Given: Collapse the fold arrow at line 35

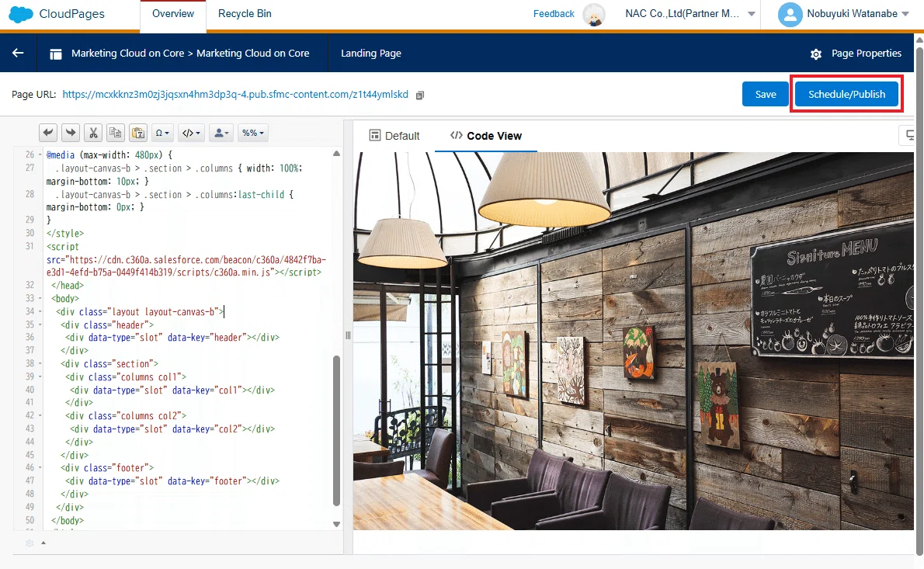Looking at the screenshot, I should click(40, 324).
